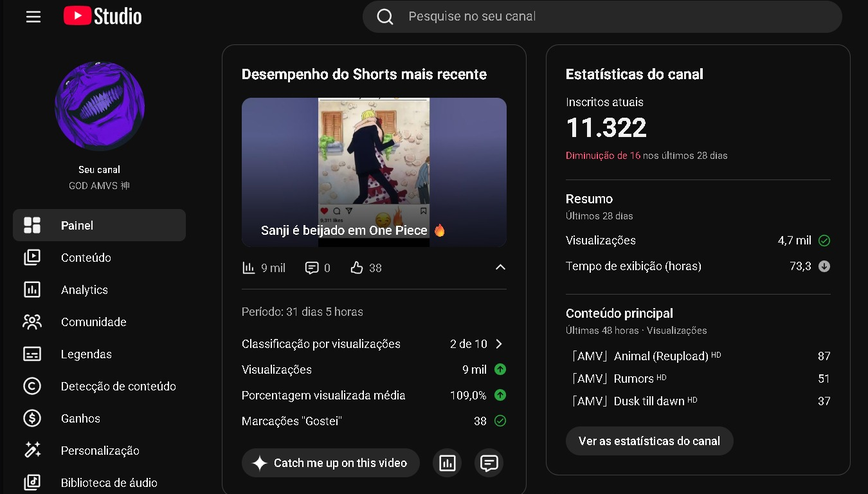Image resolution: width=868 pixels, height=494 pixels.
Task: Click green up arrow beside Visualizações 9 mil
Action: pyautogui.click(x=500, y=370)
